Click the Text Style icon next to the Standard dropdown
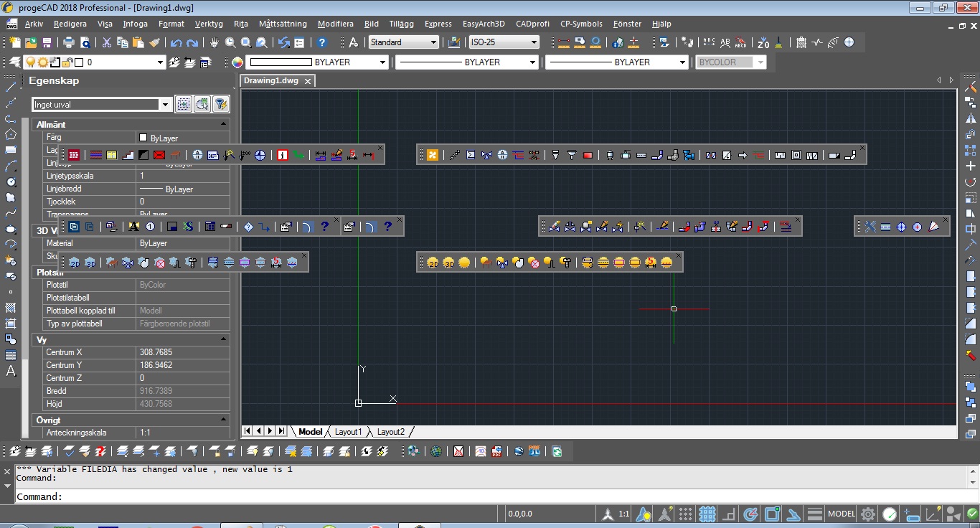Viewport: 980px width, 528px height. coord(353,42)
